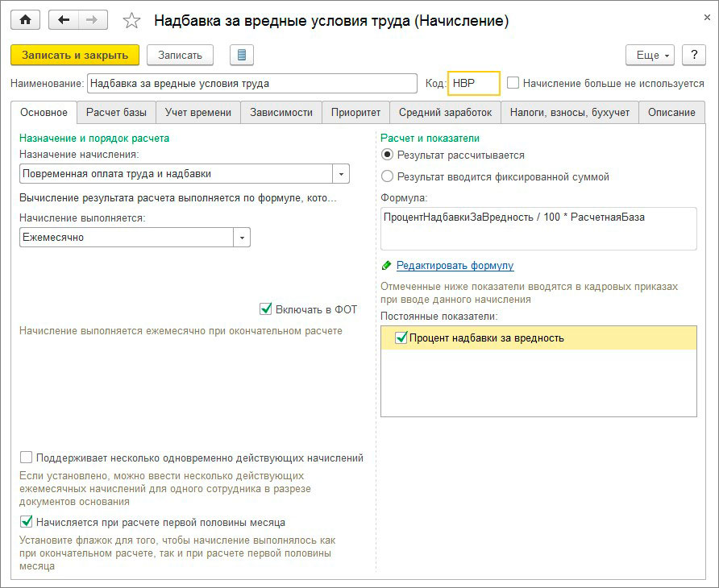Open the document list icon button
Image resolution: width=719 pixels, height=588 pixels.
(x=241, y=55)
